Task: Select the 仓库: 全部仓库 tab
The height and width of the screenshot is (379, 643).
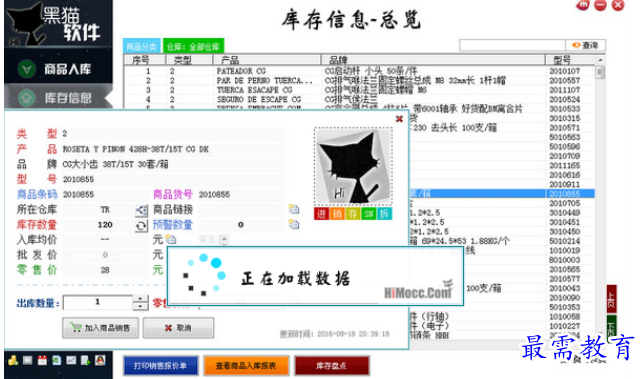Action: 193,46
